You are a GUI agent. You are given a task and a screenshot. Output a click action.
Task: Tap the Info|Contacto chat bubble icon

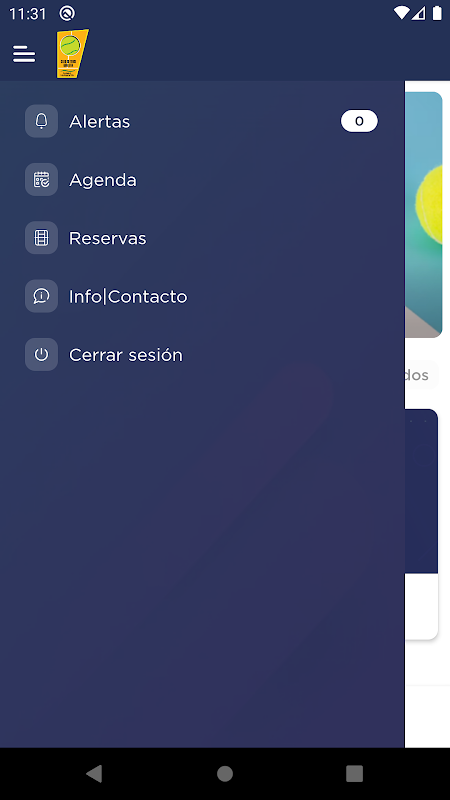coord(41,296)
